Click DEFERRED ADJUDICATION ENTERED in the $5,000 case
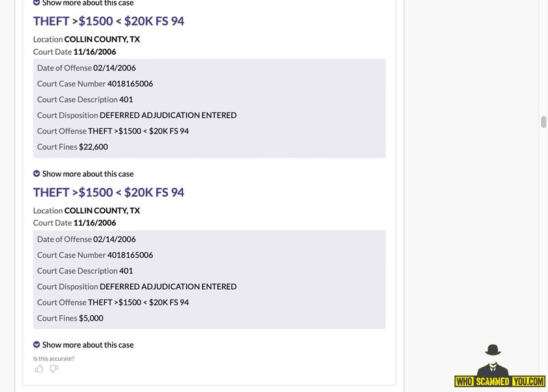Image resolution: width=548 pixels, height=392 pixels. [x=168, y=286]
